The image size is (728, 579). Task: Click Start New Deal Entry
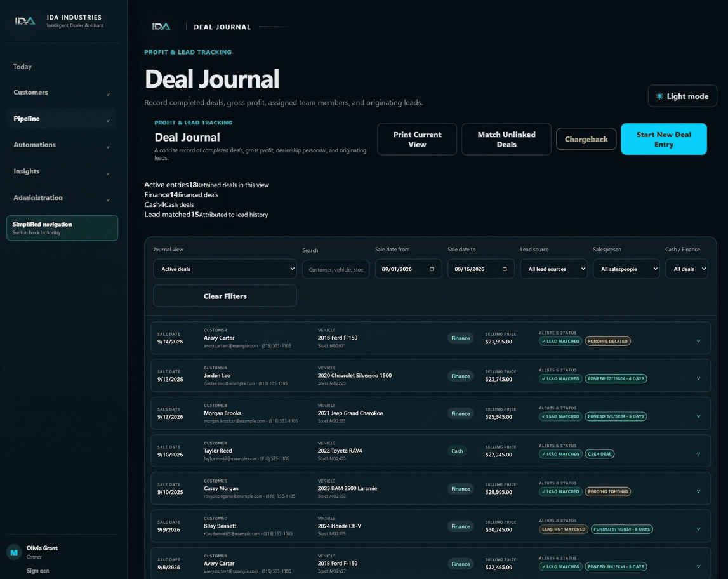(x=663, y=139)
